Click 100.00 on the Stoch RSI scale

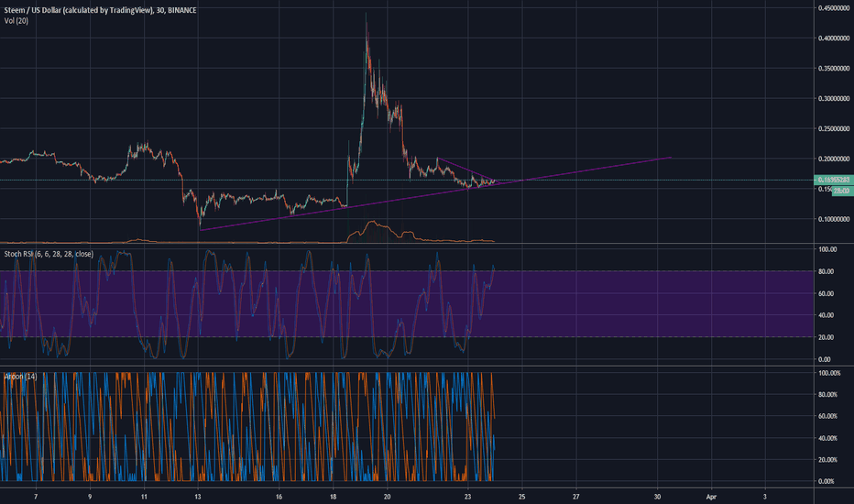click(x=827, y=249)
